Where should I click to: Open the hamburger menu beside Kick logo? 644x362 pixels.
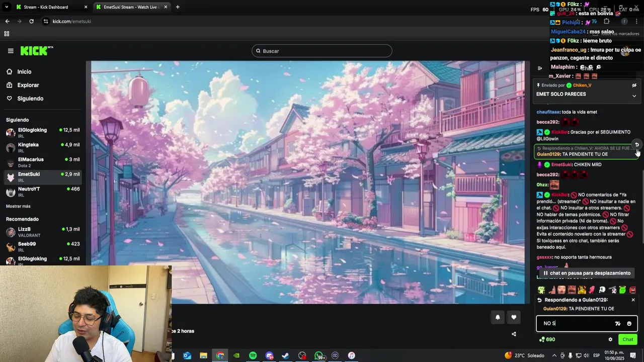[x=11, y=51]
